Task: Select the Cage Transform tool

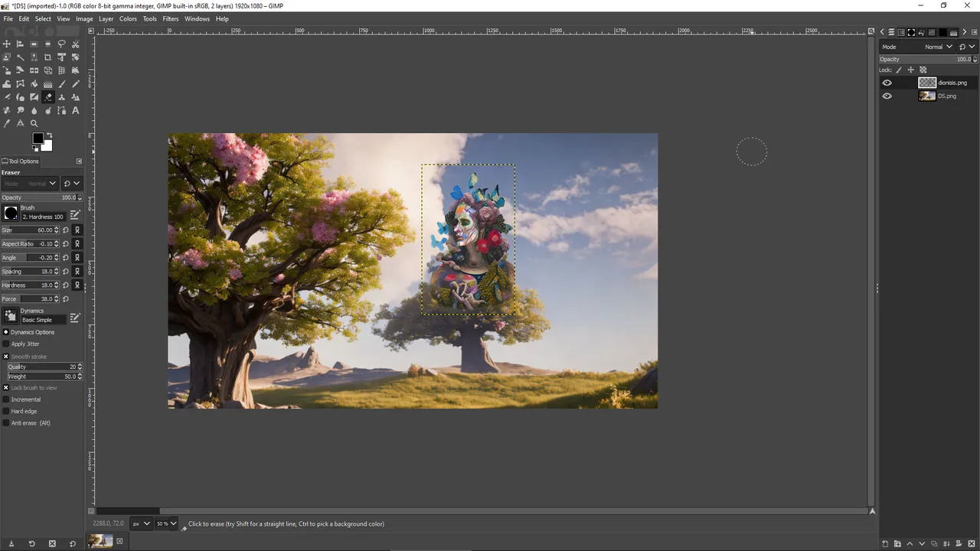Action: pyautogui.click(x=20, y=84)
